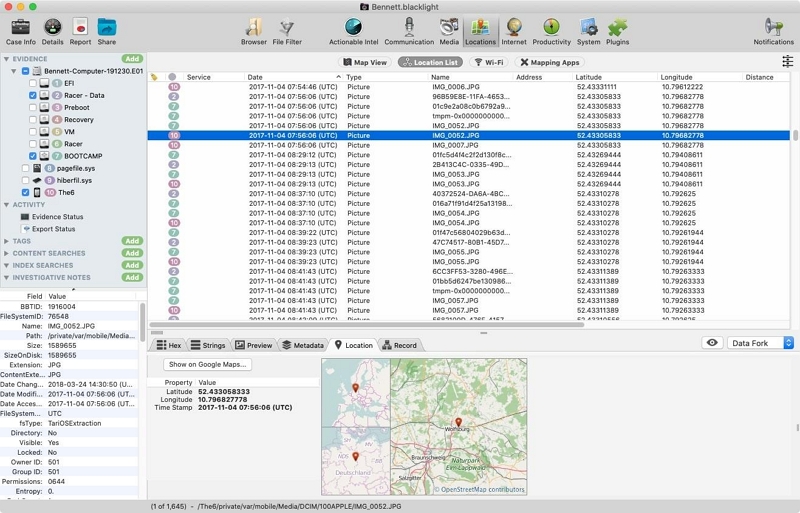Collapse the EVIDENCE section

tap(6, 59)
